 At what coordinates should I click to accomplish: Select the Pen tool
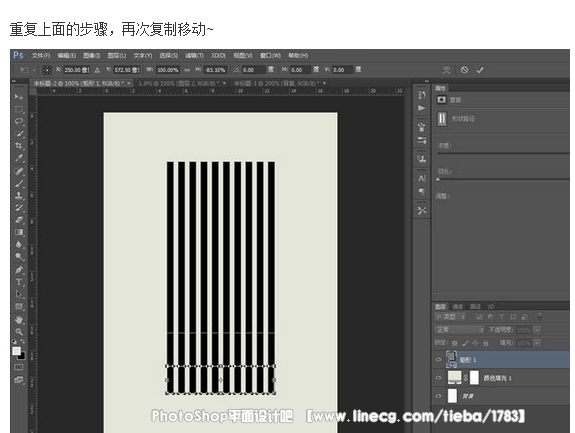19,270
